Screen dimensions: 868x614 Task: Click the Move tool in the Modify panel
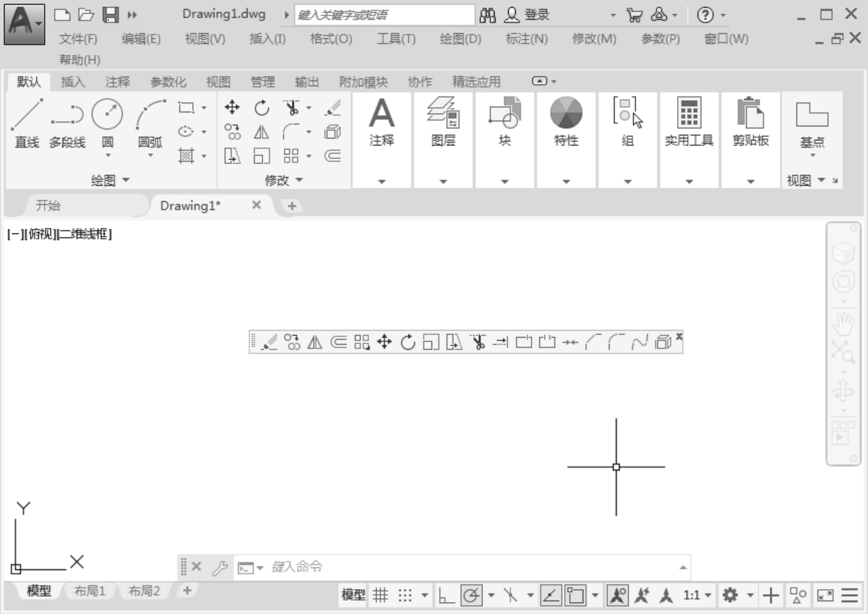pyautogui.click(x=232, y=108)
